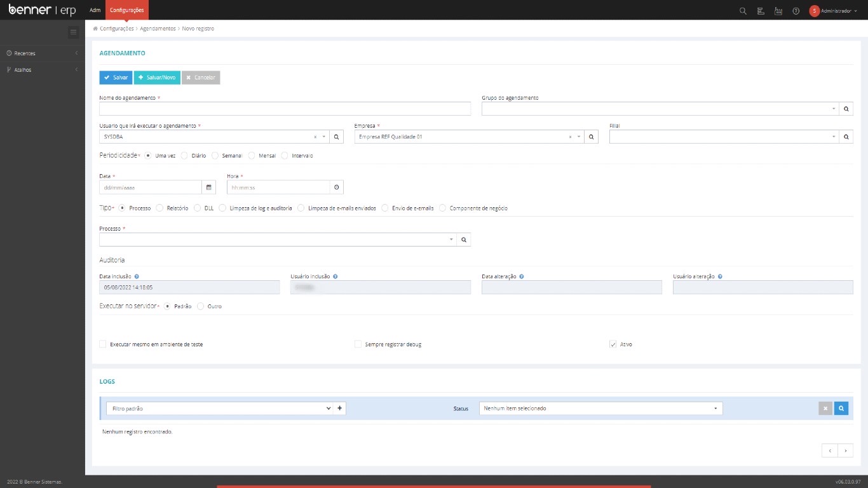Click the structure tree icon in top bar
The image size is (868, 488).
point(761,11)
